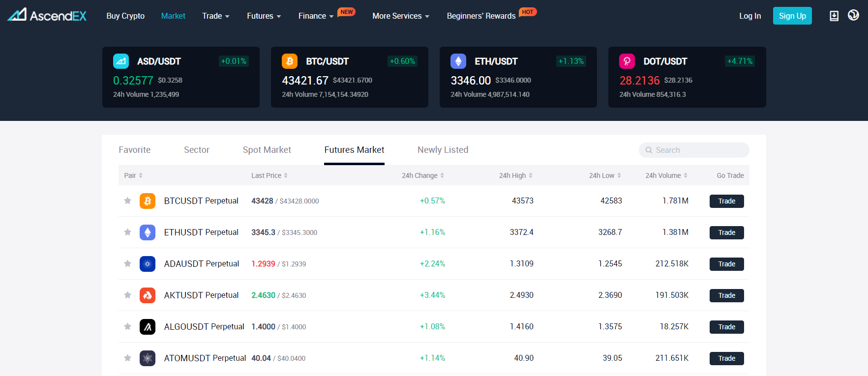The width and height of the screenshot is (868, 376).
Task: Click the DOT/USDT card Polkadot icon
Action: 627,61
